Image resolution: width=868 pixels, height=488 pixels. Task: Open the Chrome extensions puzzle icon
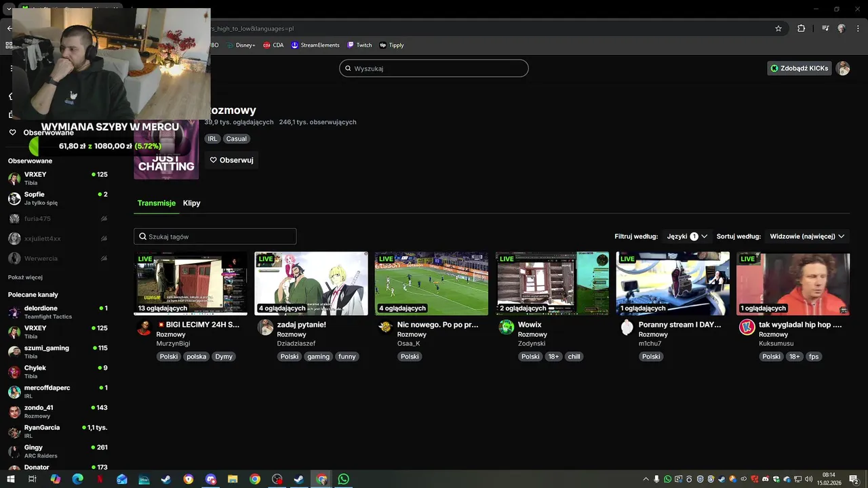[801, 28]
